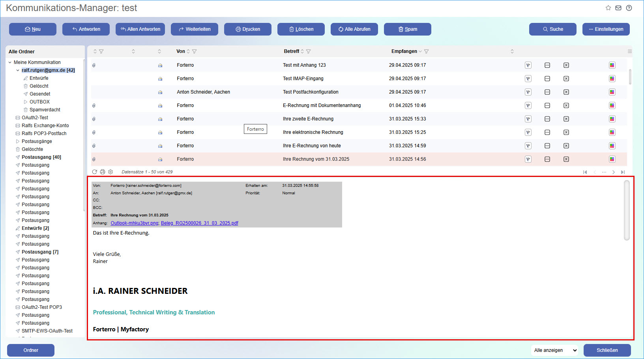Click the 'Alle Abrufen' toolbar button
644x359 pixels.
tap(354, 29)
